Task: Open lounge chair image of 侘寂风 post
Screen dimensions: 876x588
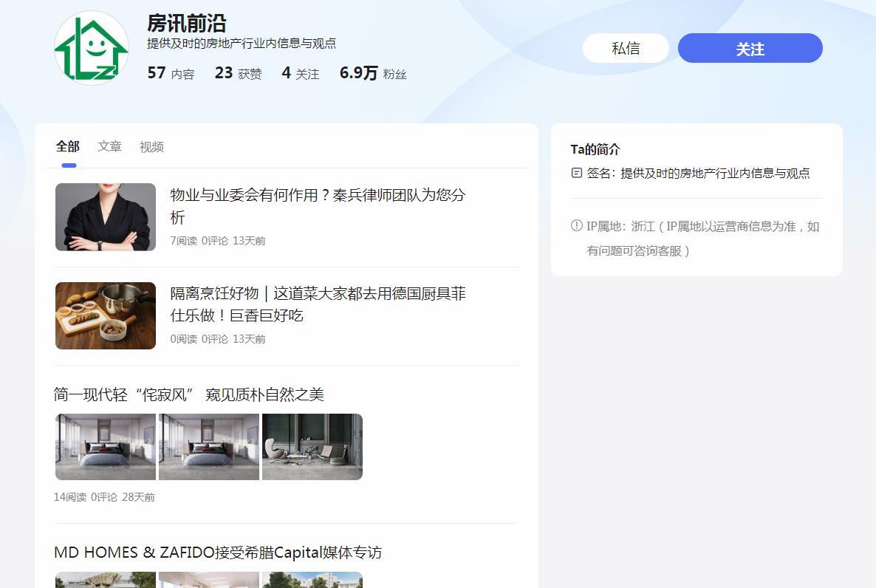Action: tap(312, 447)
